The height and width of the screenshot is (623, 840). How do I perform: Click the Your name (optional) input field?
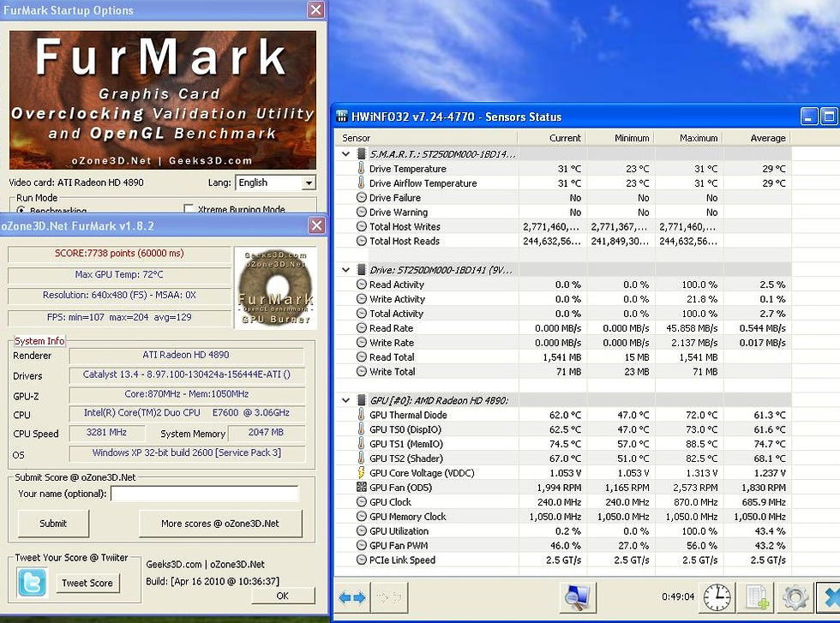click(x=205, y=494)
